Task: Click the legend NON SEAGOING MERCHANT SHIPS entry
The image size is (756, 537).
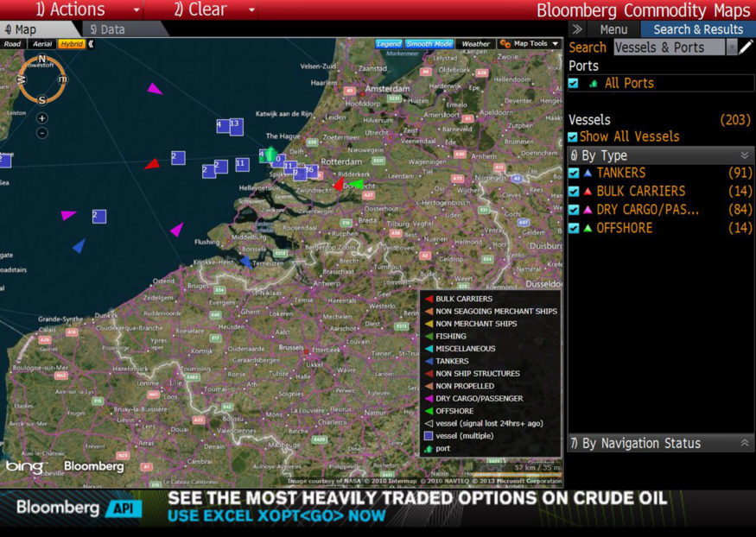Action: coord(491,311)
